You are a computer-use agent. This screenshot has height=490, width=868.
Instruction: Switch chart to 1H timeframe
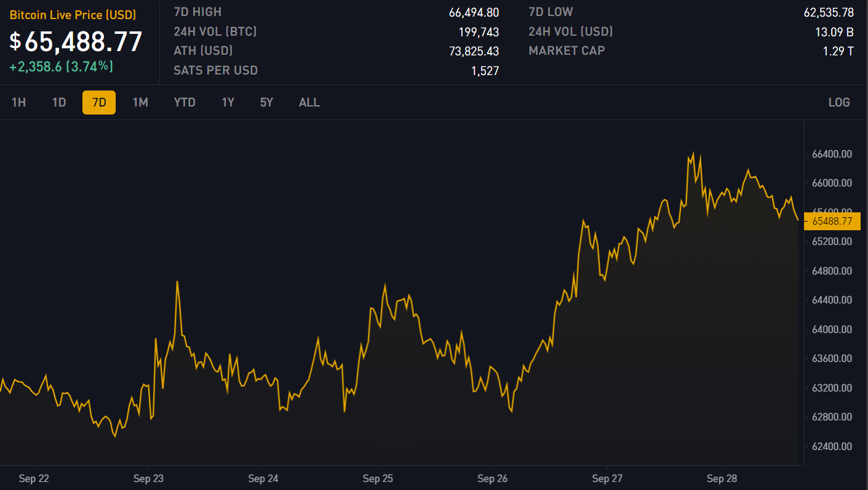(x=18, y=102)
